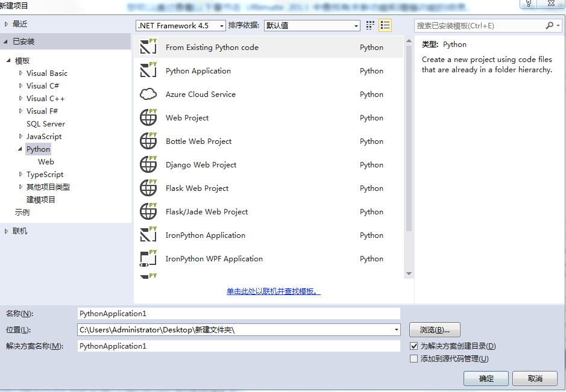Enable 添加到源代码管理 checkbox
Viewport: 566px width, 392px height.
coord(414,358)
